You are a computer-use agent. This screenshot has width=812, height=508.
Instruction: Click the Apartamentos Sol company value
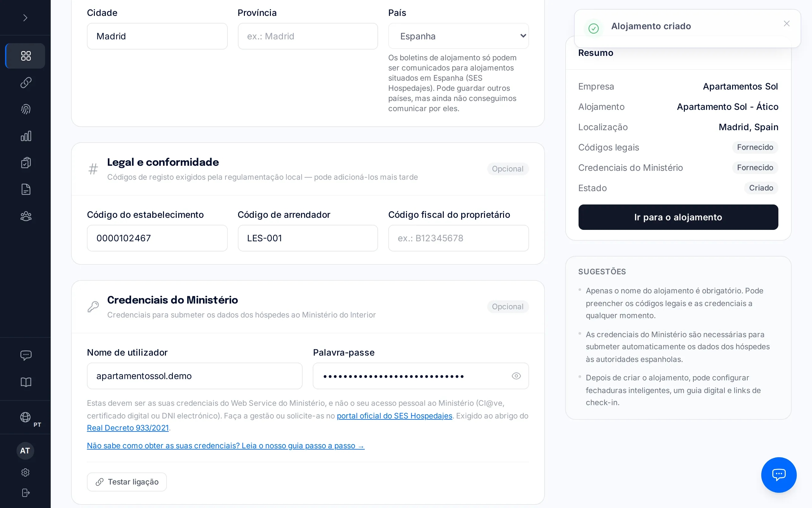(x=740, y=86)
